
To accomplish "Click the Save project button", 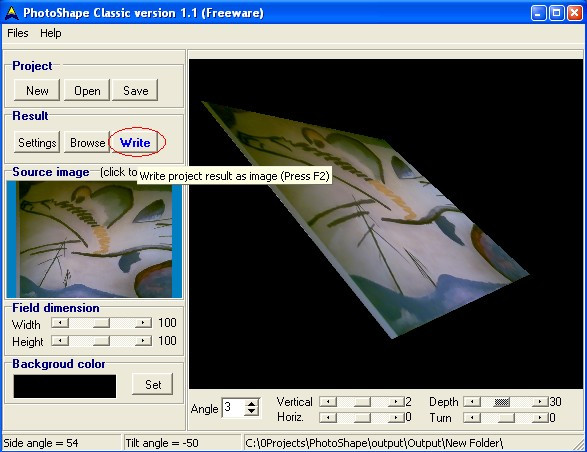I will click(135, 90).
